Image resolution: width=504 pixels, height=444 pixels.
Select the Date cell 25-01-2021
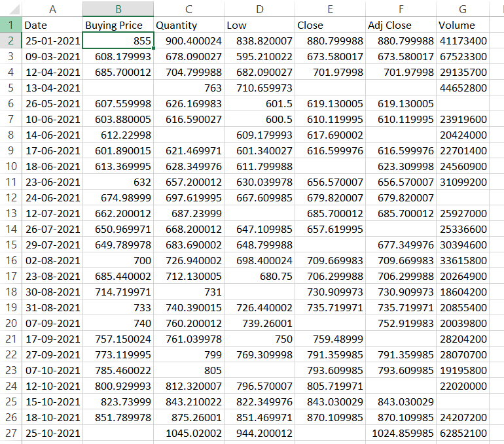pyautogui.click(x=52, y=41)
